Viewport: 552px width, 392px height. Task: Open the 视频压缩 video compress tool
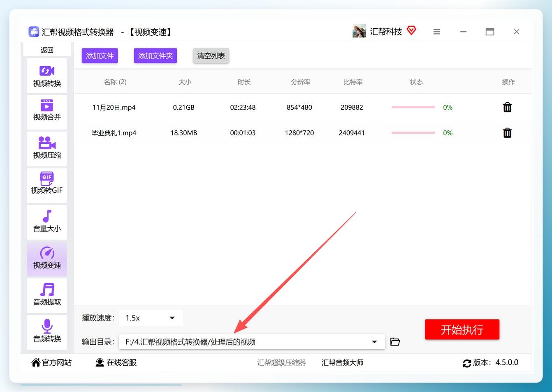point(47,148)
